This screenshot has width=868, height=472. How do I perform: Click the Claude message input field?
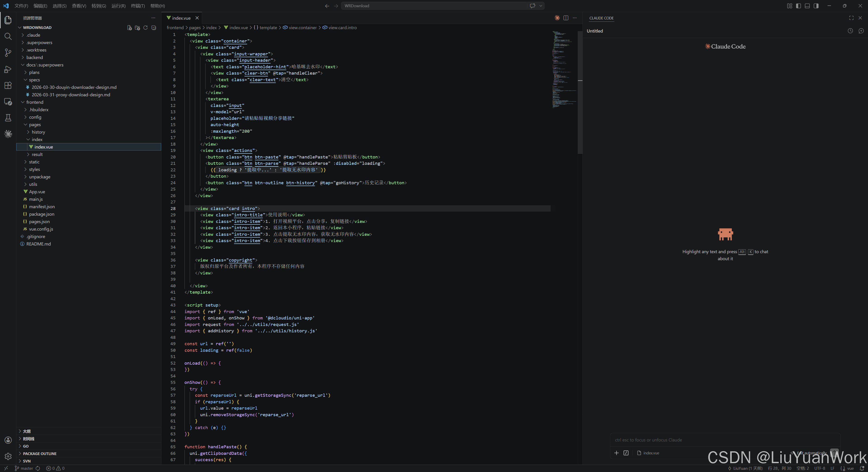[x=725, y=440]
